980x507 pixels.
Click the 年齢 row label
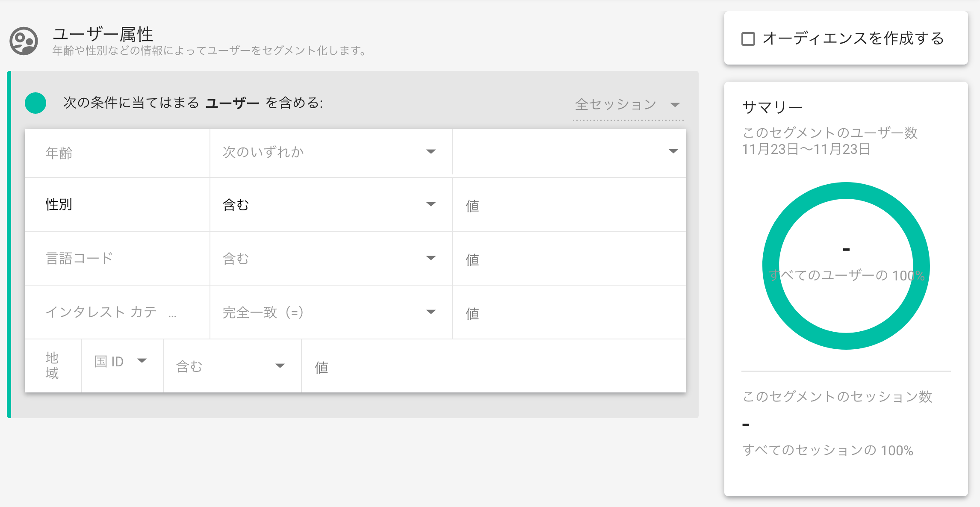[59, 153]
